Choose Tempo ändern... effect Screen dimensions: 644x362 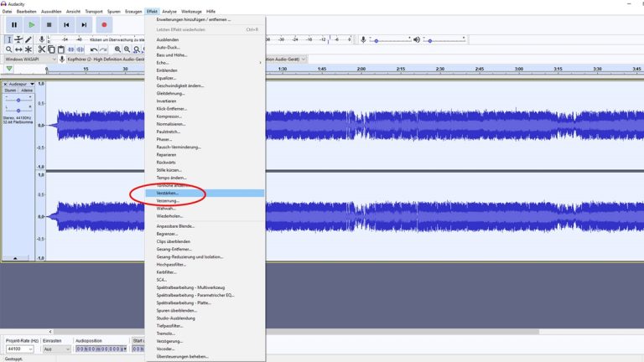point(205,178)
